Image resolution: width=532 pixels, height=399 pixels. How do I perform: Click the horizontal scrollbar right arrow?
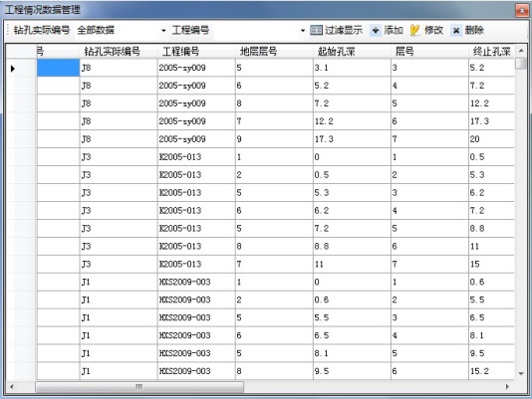[x=507, y=386]
